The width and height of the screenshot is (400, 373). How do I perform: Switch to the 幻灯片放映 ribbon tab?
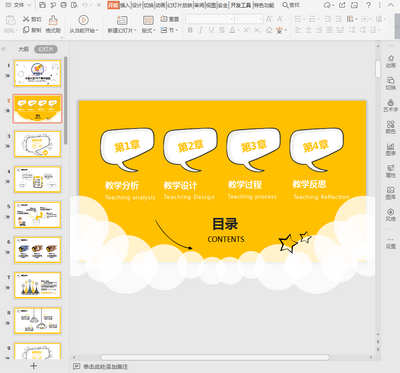click(x=180, y=5)
